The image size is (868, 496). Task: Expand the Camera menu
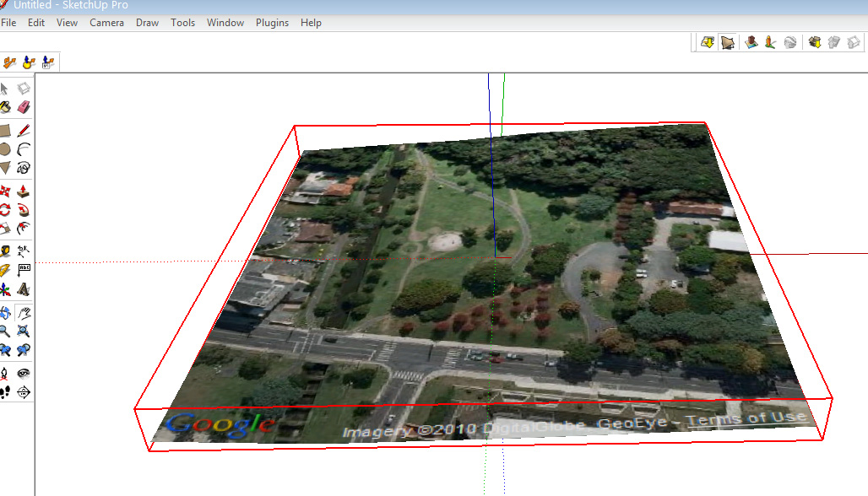[x=106, y=23]
